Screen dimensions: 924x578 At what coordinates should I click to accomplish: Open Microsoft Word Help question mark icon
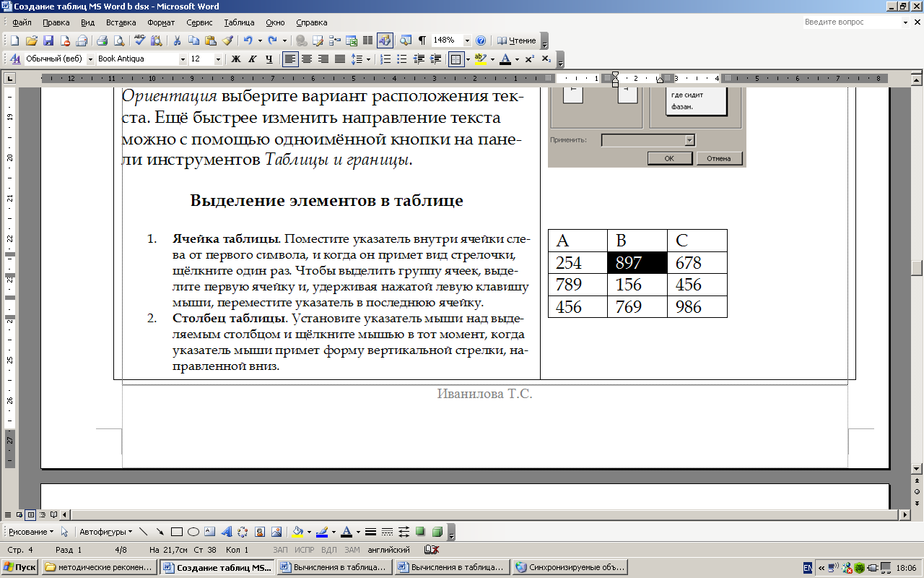(481, 40)
